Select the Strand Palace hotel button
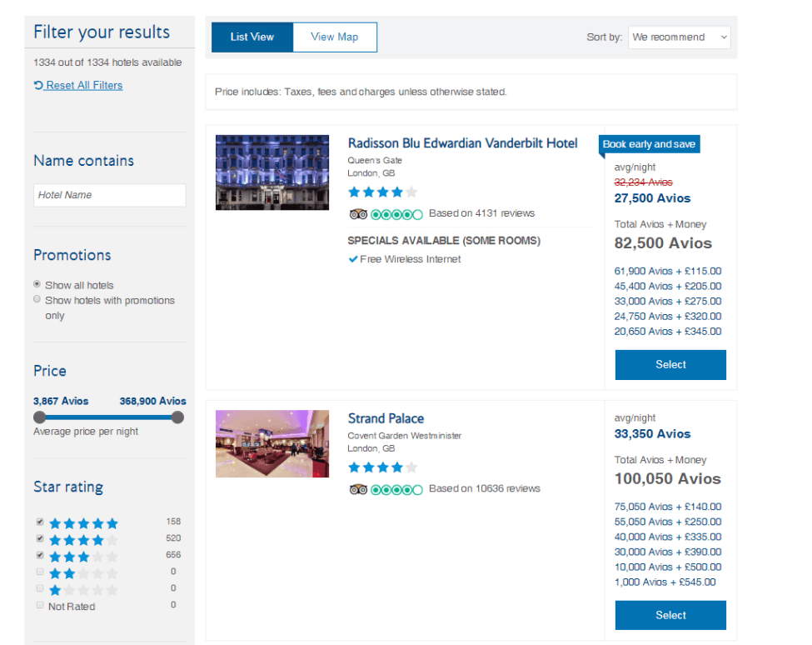The height and width of the screenshot is (645, 812). point(670,615)
